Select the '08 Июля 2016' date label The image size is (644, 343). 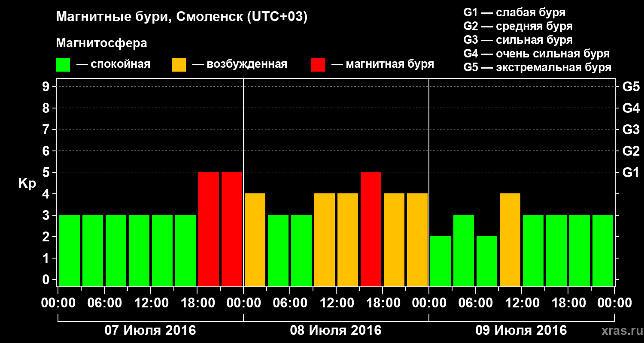tap(336, 331)
